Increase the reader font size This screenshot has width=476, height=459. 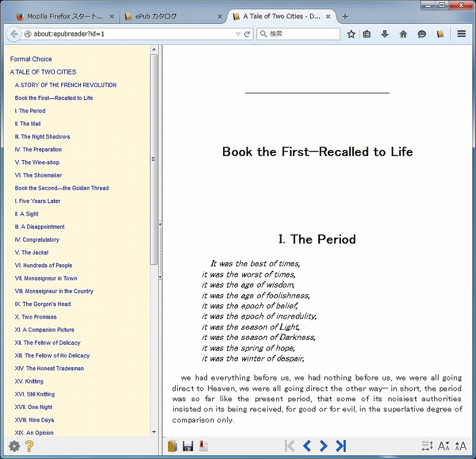click(461, 446)
